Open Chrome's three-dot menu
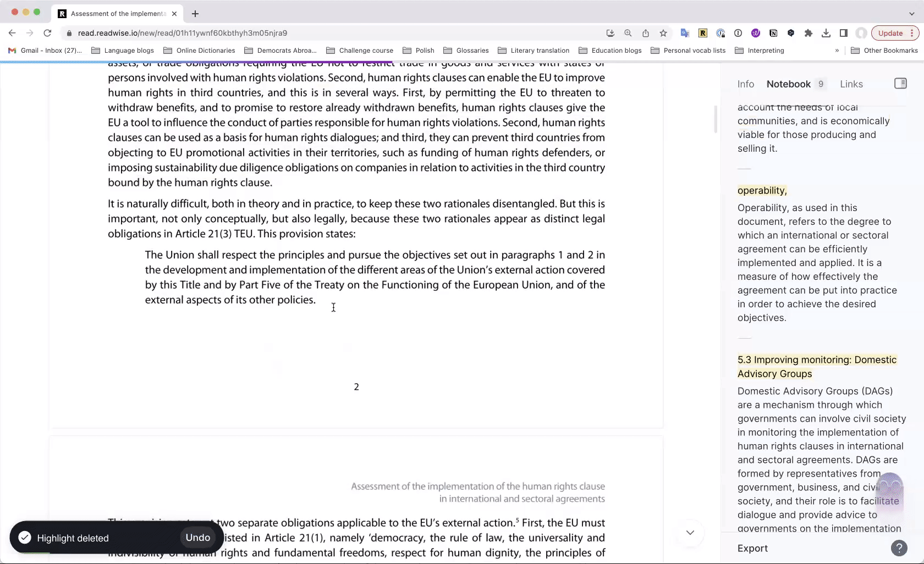Image resolution: width=924 pixels, height=564 pixels. coord(912,33)
